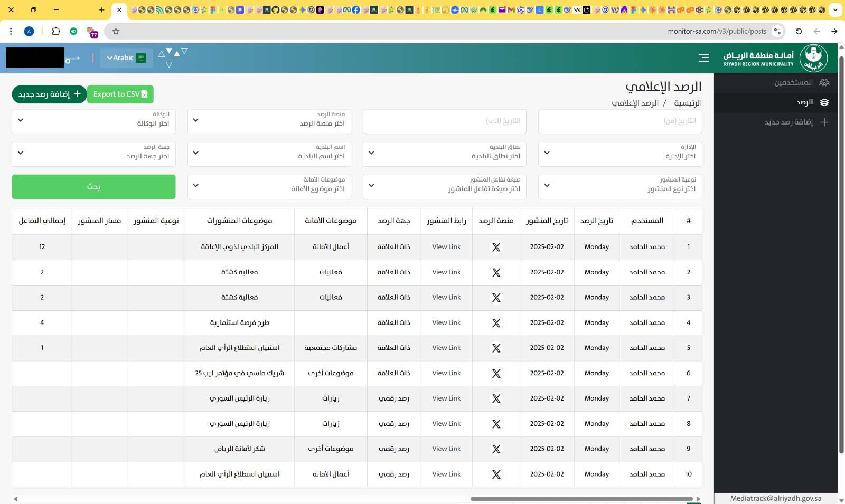
Task: Open View Link in row 3
Action: click(x=446, y=298)
